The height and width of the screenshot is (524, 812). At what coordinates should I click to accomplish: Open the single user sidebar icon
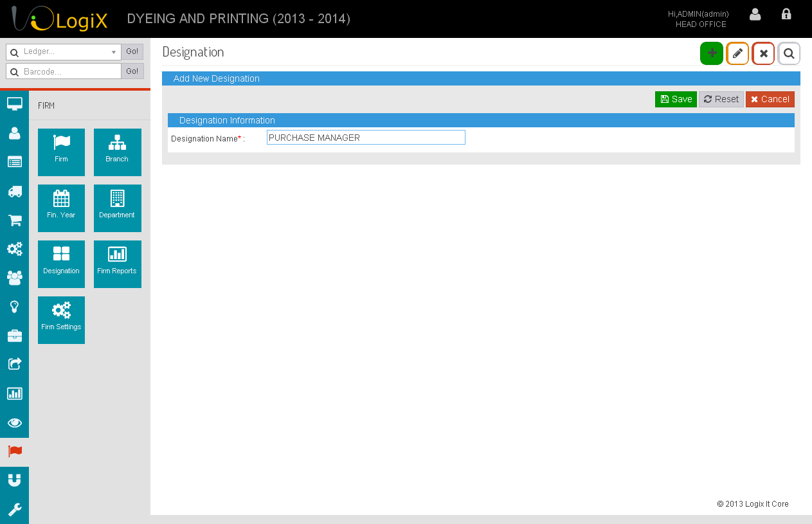coord(14,133)
